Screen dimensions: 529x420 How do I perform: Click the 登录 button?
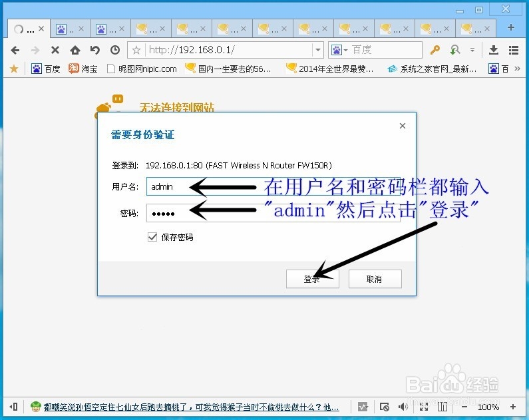pos(312,279)
